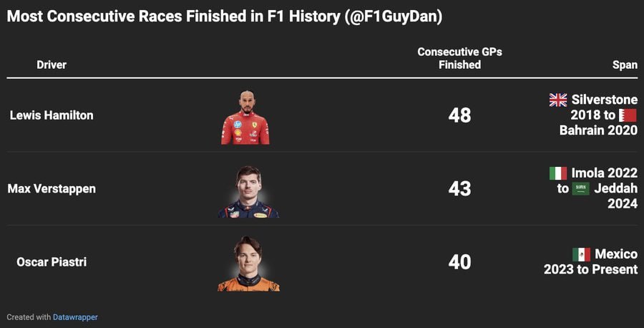Click Piastri's 40 consecutive finishes value
The width and height of the screenshot is (644, 328).
pyautogui.click(x=459, y=262)
